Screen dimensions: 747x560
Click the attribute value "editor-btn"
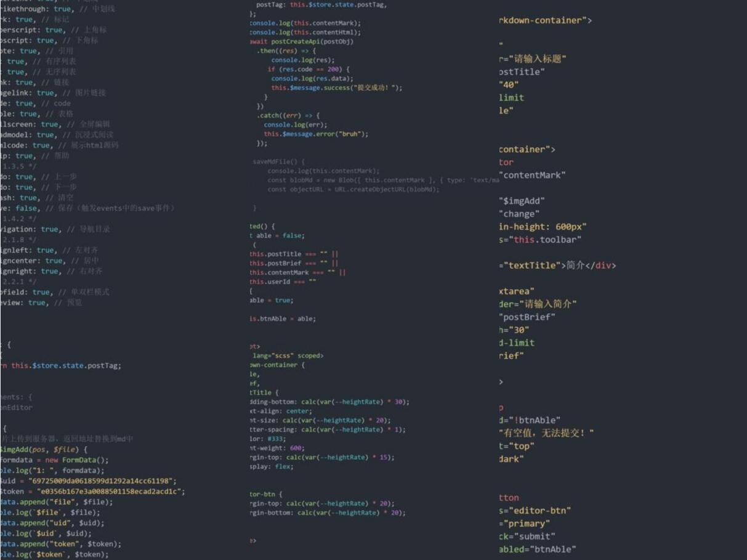(x=540, y=511)
